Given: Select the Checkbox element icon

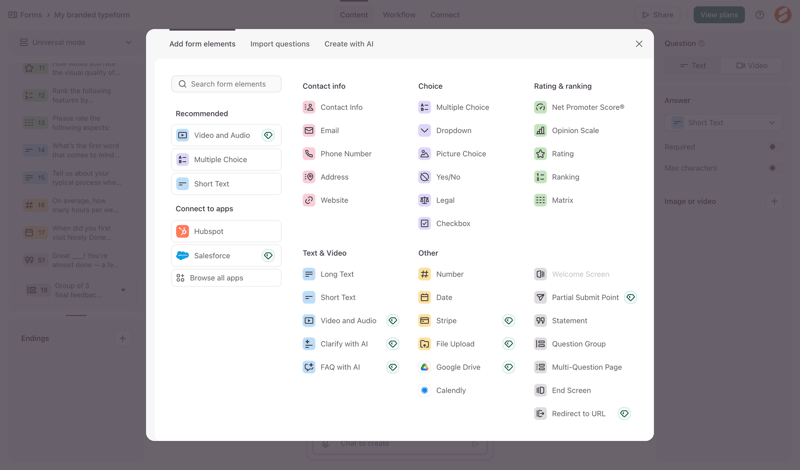Looking at the screenshot, I should pyautogui.click(x=424, y=224).
